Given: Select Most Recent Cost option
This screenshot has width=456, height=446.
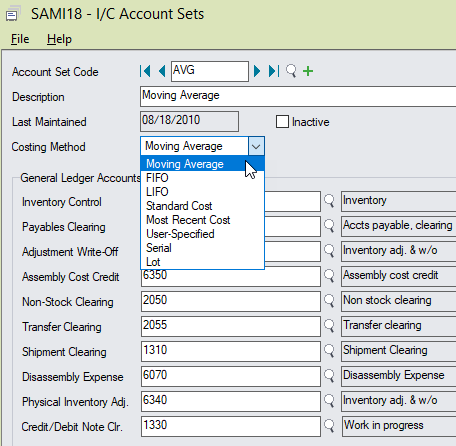Looking at the screenshot, I should 202,220.
